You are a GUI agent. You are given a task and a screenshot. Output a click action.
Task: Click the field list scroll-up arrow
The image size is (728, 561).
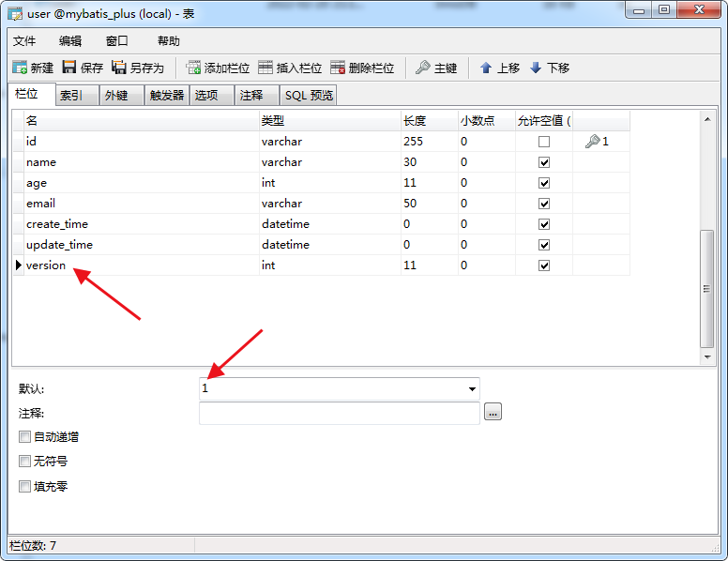[x=707, y=119]
